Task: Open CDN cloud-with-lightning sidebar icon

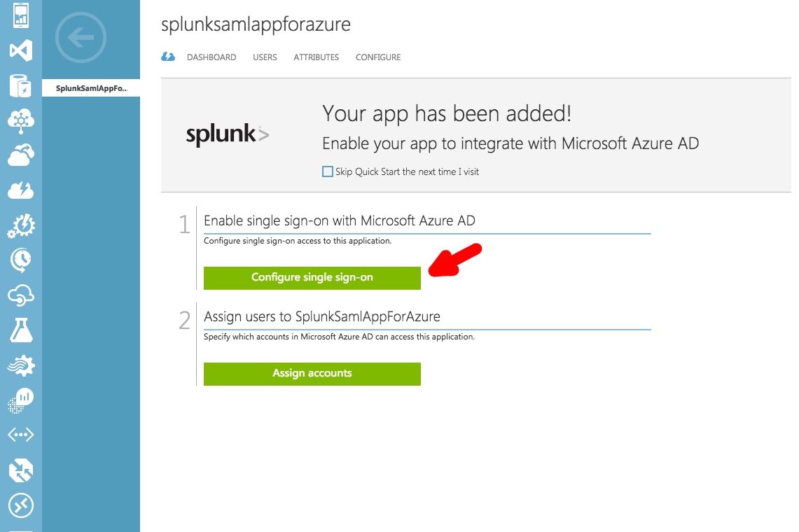Action: point(21,190)
